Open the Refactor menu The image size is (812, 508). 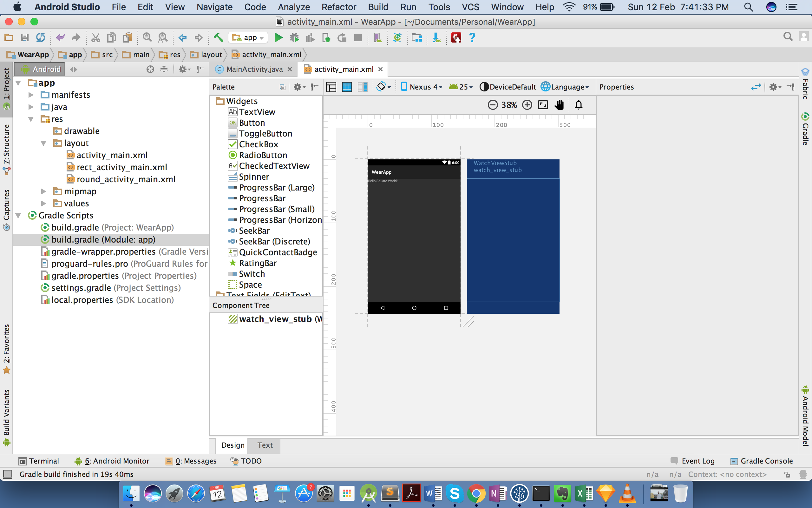click(338, 7)
